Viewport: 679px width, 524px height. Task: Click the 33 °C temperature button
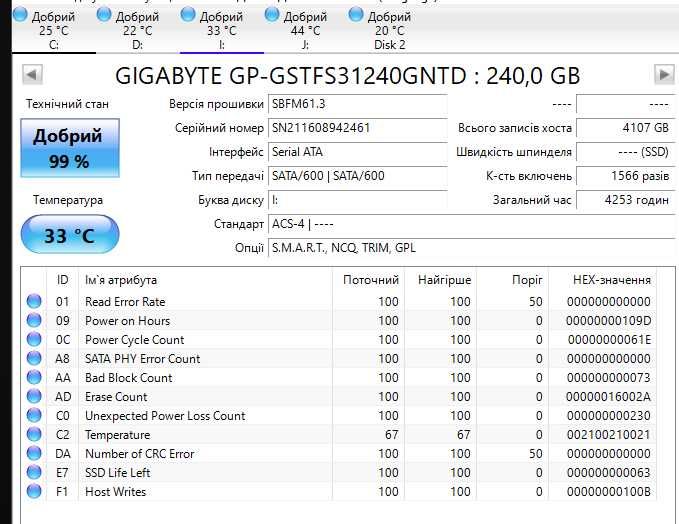(x=70, y=234)
